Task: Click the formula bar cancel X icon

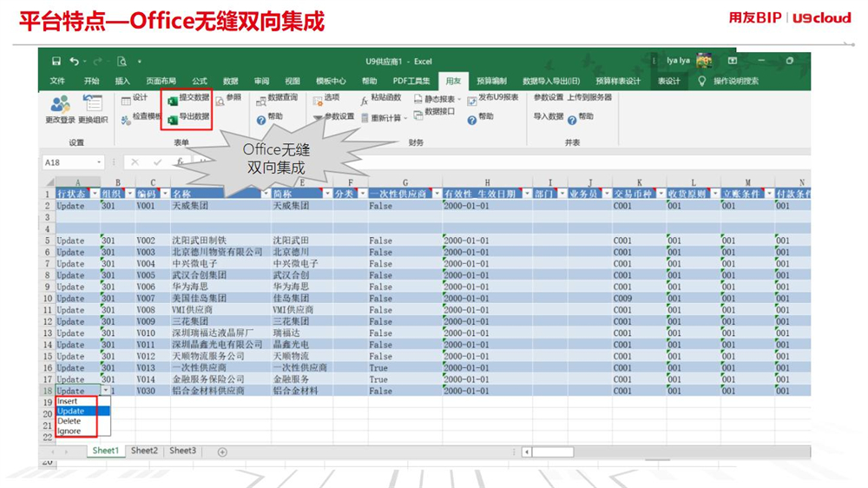Action: [135, 162]
